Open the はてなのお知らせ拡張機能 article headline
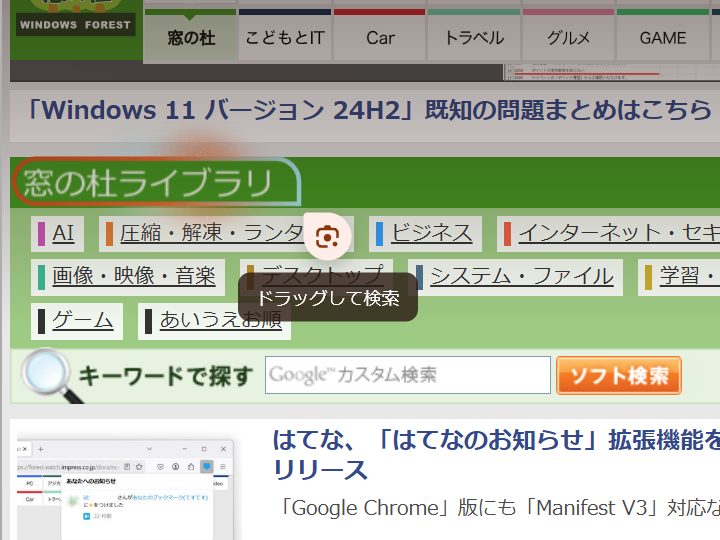The image size is (720, 540). point(496,455)
